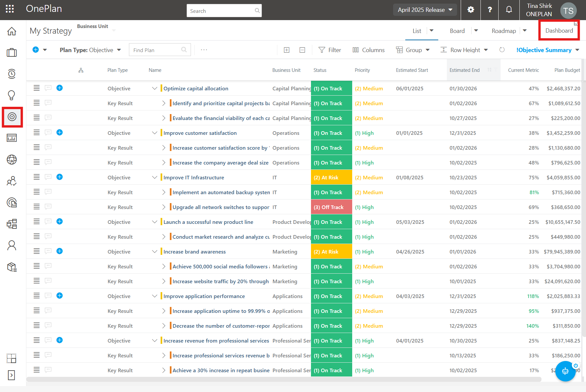Click the Columns button

pyautogui.click(x=369, y=50)
